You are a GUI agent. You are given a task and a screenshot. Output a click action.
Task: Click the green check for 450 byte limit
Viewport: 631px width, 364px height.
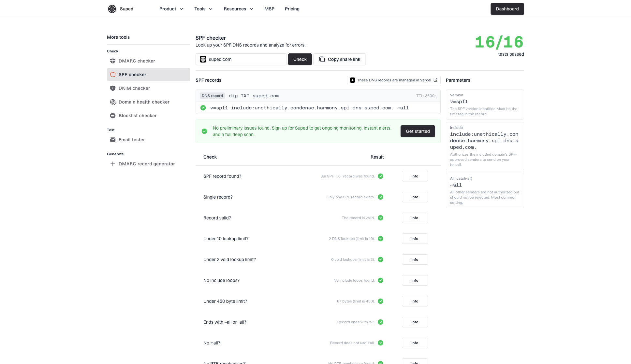click(x=380, y=301)
